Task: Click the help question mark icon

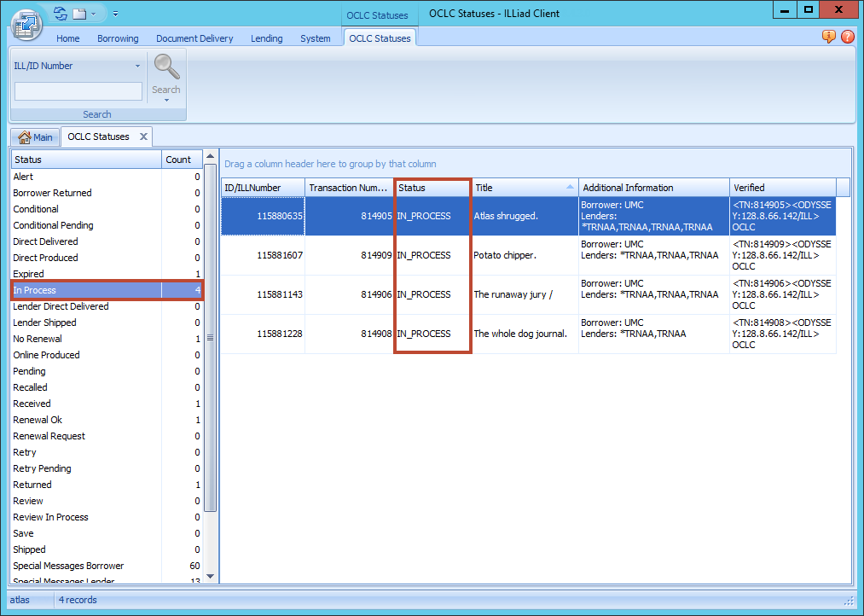Action: (x=850, y=38)
